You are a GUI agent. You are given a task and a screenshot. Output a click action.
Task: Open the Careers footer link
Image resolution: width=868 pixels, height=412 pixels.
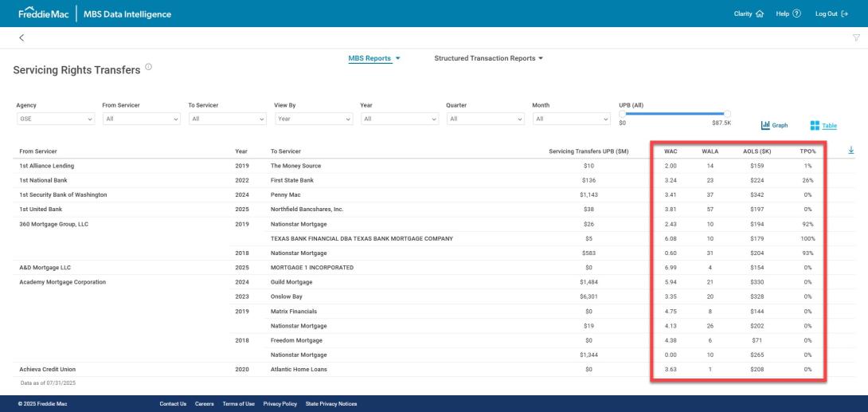[205, 404]
